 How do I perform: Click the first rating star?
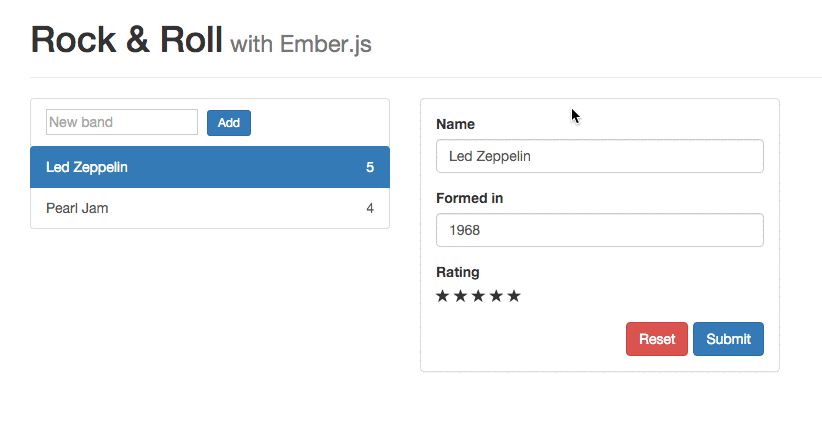(443, 296)
